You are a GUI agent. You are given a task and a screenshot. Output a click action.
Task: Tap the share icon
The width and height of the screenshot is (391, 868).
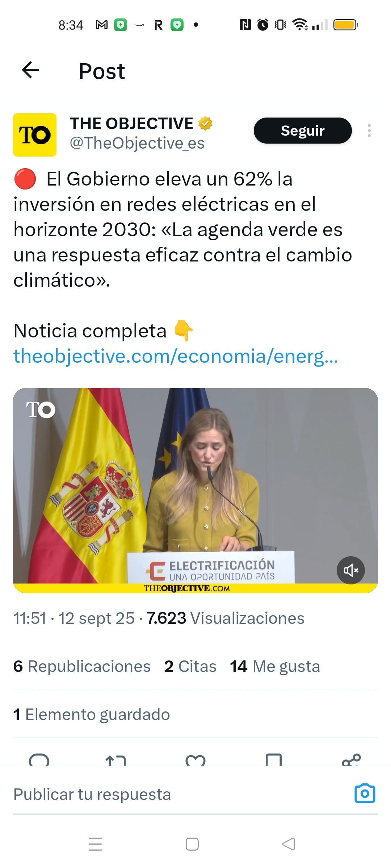(351, 760)
